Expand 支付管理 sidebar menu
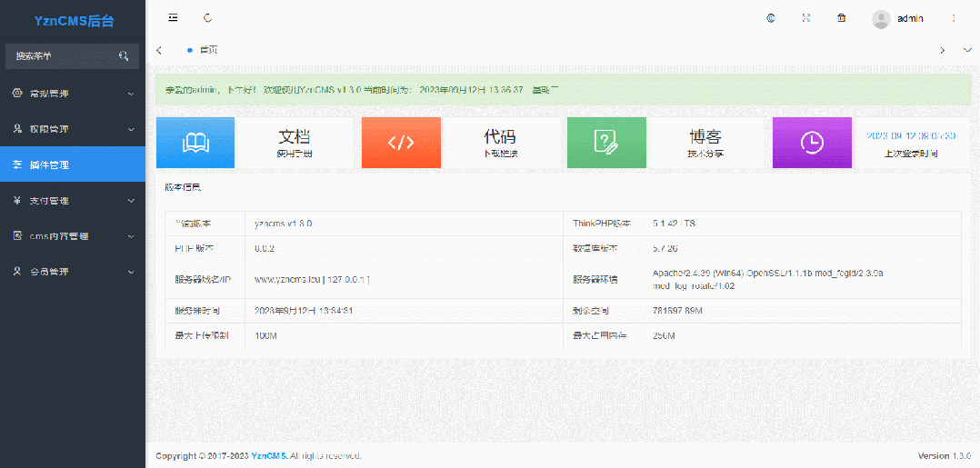Viewport: 980px width, 468px height. (73, 200)
